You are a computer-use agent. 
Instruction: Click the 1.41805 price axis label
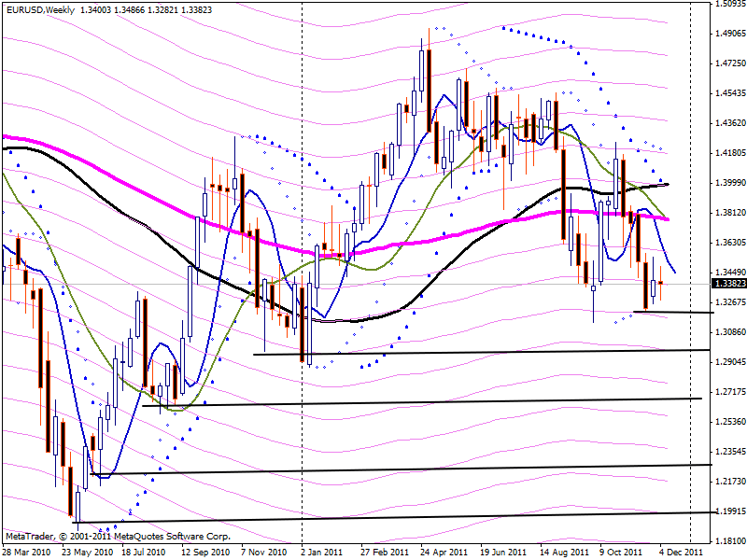730,153
